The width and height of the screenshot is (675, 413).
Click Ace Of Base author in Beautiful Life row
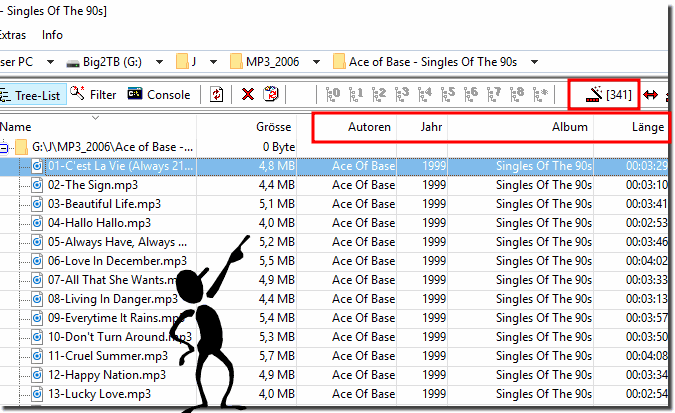coord(363,204)
